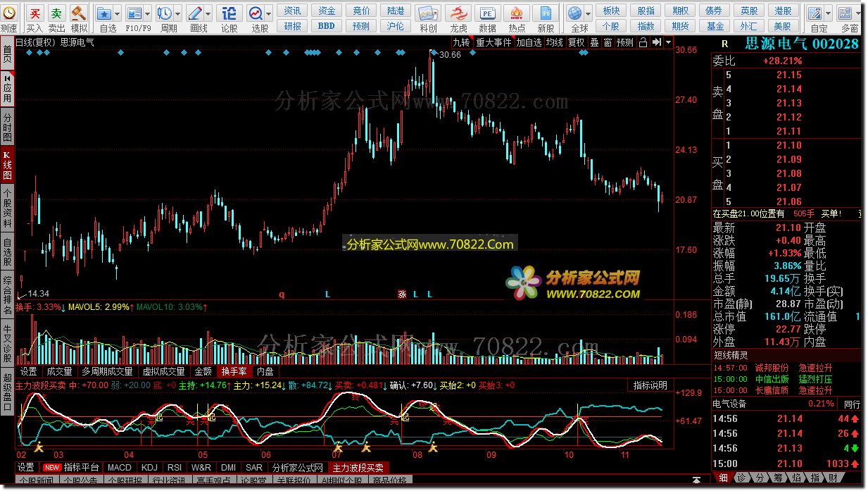
Task: Select the 成交量 volume tab
Action: tap(59, 371)
